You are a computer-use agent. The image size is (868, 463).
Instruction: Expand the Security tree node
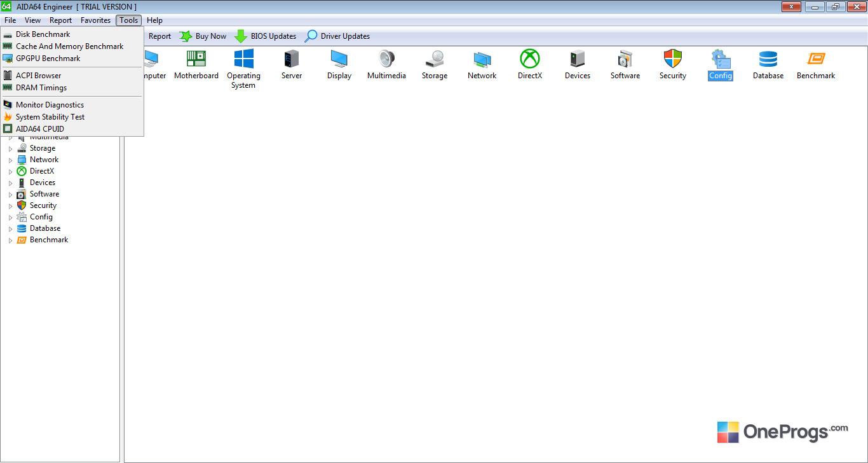pyautogui.click(x=10, y=206)
